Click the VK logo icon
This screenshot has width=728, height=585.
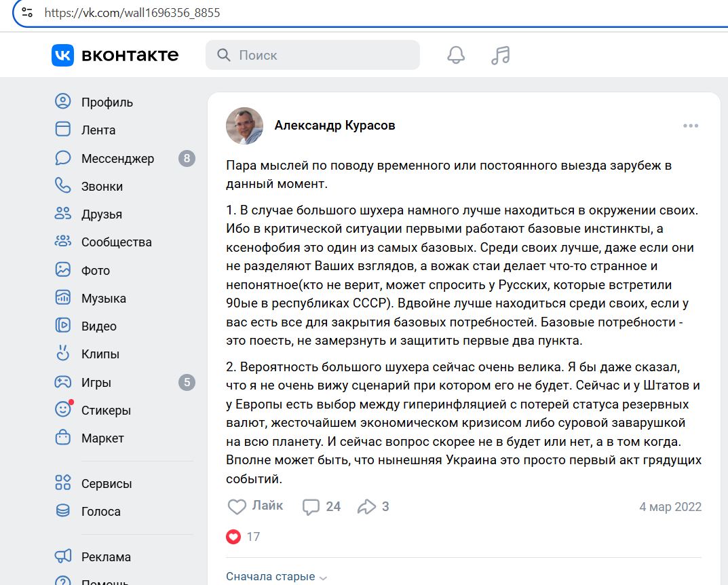[62, 55]
